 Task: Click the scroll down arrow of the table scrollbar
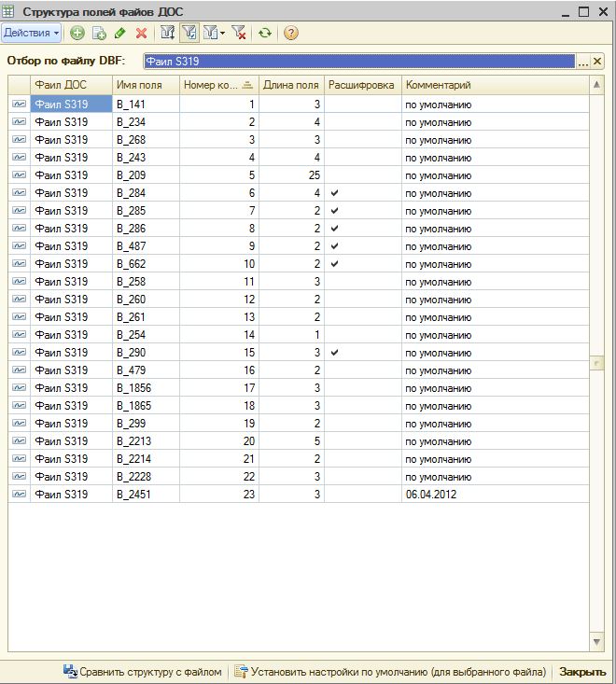tap(597, 643)
